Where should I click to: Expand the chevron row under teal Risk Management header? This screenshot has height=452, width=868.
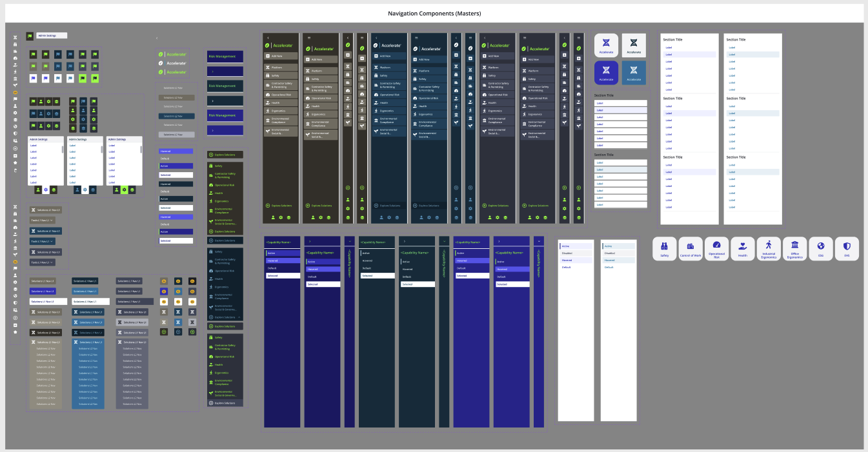tap(225, 101)
